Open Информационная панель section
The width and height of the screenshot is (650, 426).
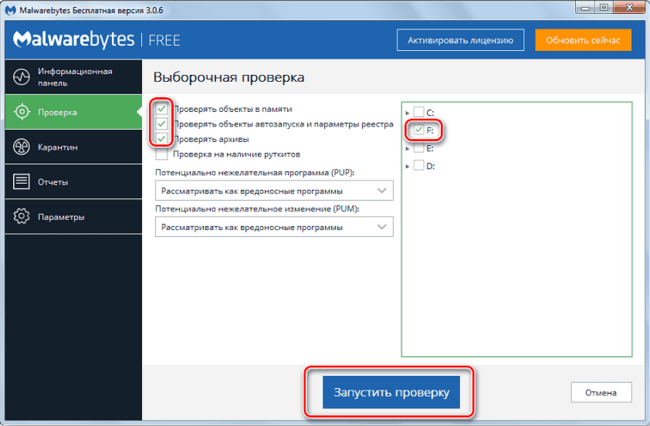[73, 77]
